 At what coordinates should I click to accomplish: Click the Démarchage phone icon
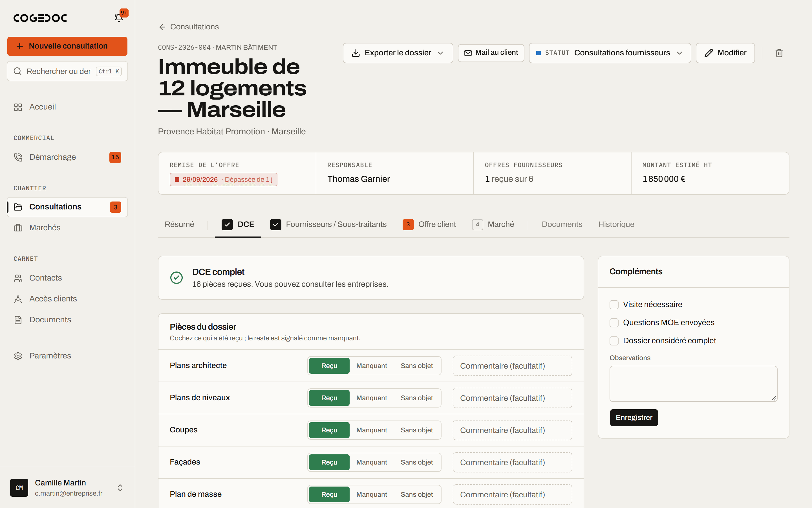[18, 157]
